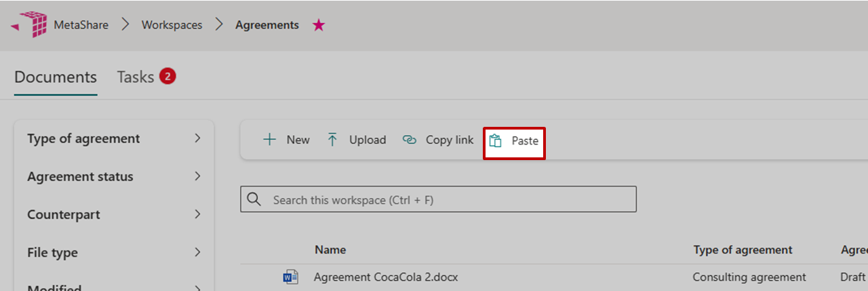Go to Workspaces breadcrumb
This screenshot has width=868, height=291.
coord(172,25)
